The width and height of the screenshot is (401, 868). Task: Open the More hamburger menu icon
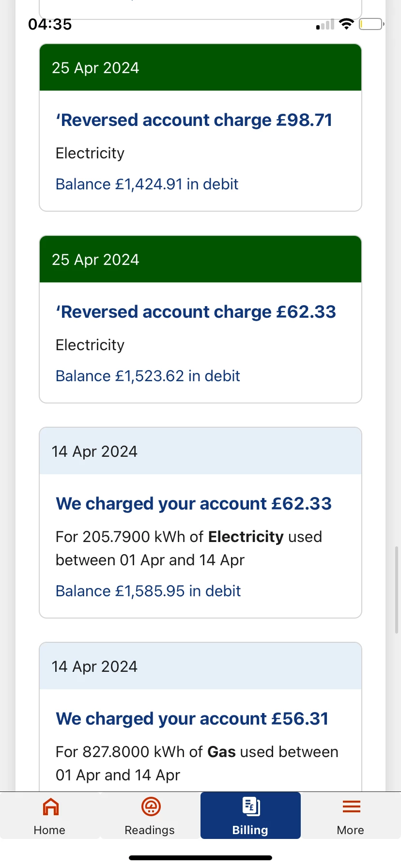tap(351, 806)
